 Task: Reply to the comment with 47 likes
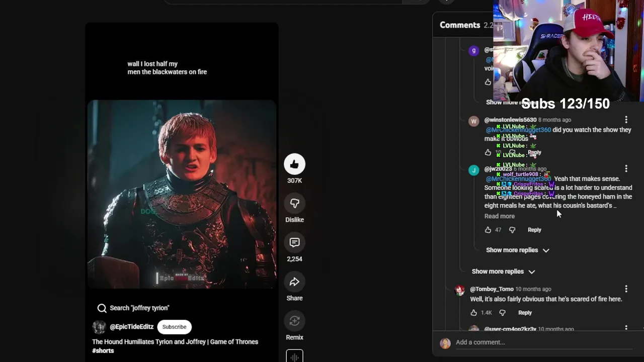534,230
